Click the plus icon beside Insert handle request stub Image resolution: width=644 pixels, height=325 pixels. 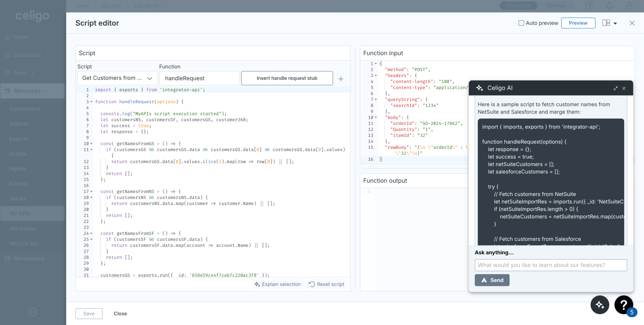coord(341,79)
